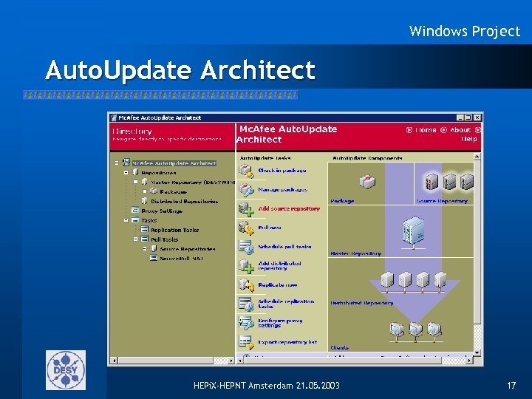Click the Check in package icon
Screen dimensions: 532x399
[246, 171]
